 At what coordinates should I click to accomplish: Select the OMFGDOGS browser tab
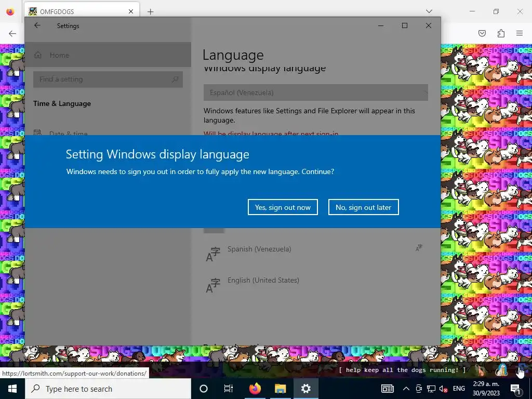[x=82, y=11]
